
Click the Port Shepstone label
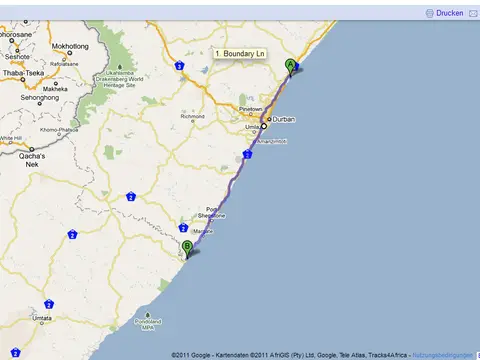pyautogui.click(x=211, y=213)
